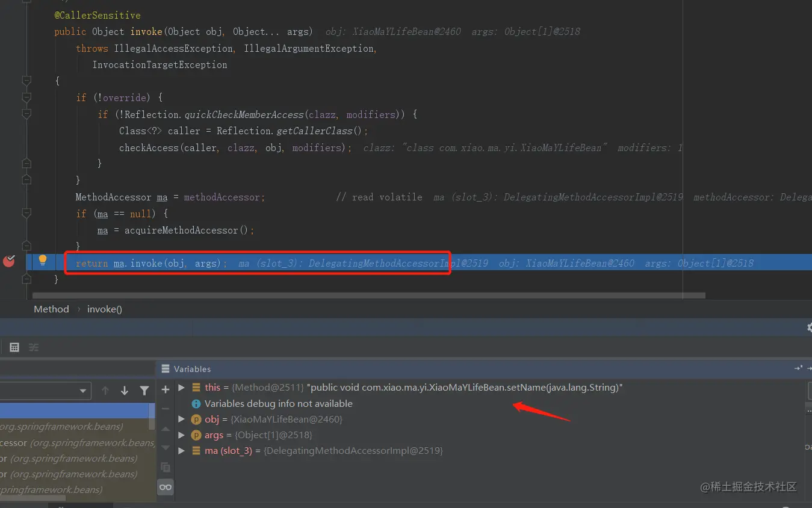This screenshot has width=812, height=508.
Task: Click the Trace Current Stream Chain icon
Action: (34, 347)
